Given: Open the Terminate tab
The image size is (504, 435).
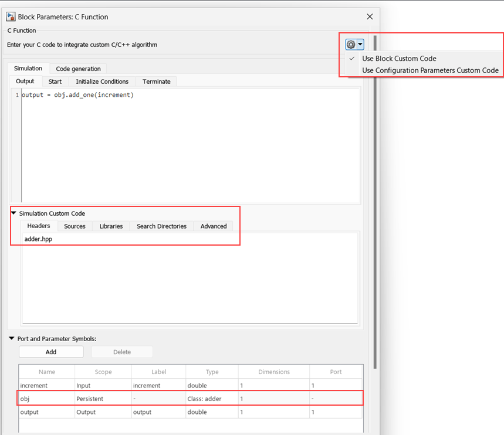Looking at the screenshot, I should point(157,81).
